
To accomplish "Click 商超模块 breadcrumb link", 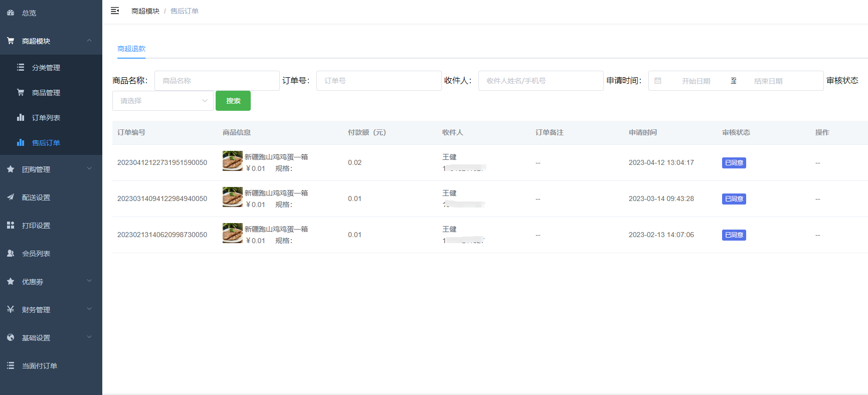I will click(145, 11).
